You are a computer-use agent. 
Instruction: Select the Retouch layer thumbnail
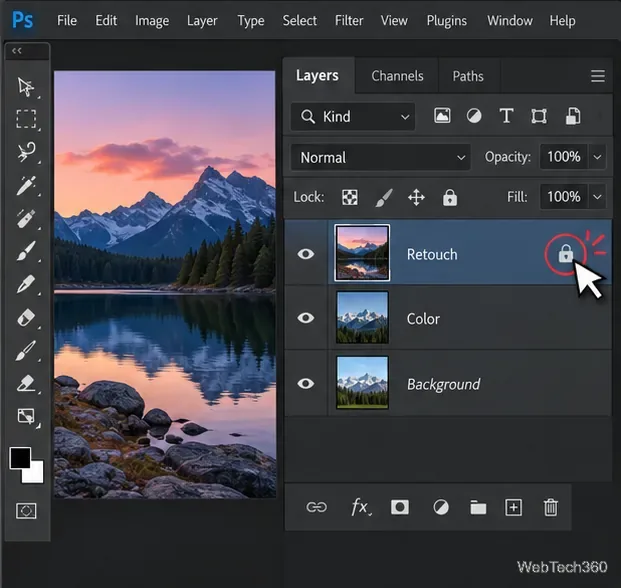click(362, 253)
